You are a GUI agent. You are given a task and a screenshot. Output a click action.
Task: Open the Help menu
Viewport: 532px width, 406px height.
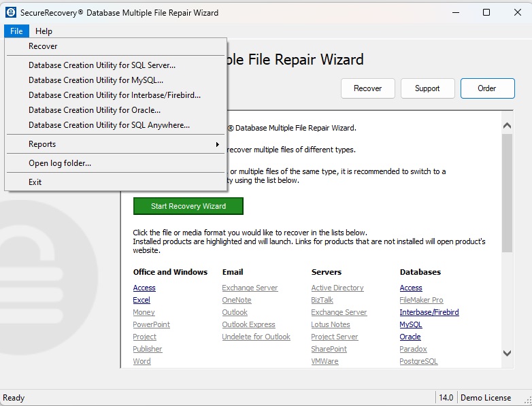pyautogui.click(x=44, y=31)
